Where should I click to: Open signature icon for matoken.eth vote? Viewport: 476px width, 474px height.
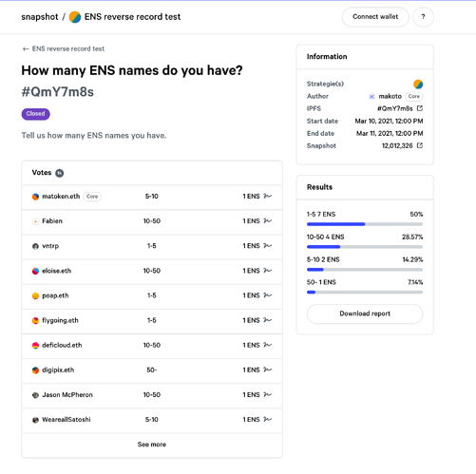click(268, 197)
